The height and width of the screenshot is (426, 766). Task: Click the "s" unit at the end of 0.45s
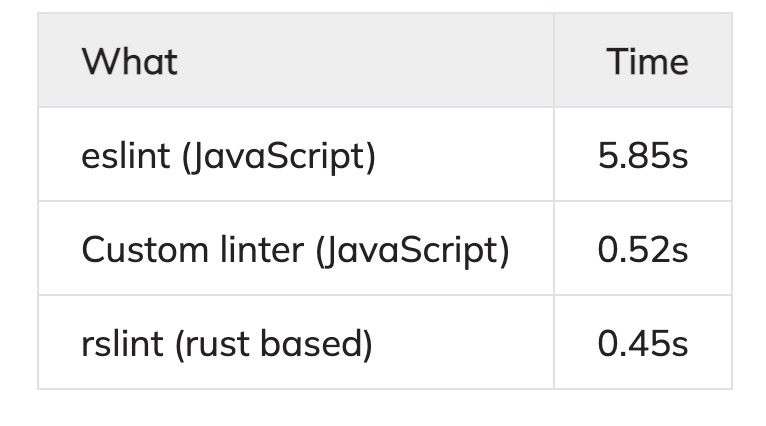[680, 343]
